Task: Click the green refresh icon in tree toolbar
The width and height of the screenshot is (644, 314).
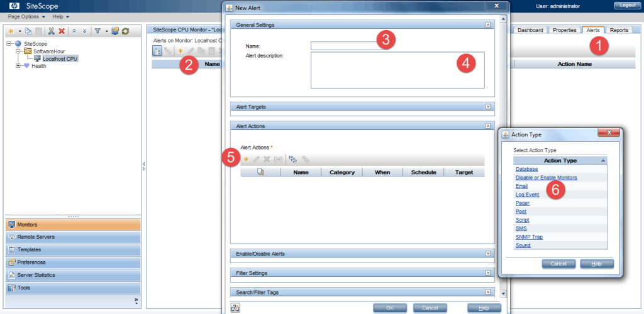Action: click(x=125, y=31)
